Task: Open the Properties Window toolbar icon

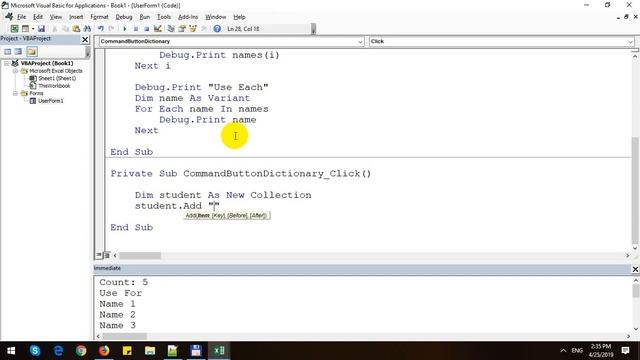Action: [x=182, y=29]
